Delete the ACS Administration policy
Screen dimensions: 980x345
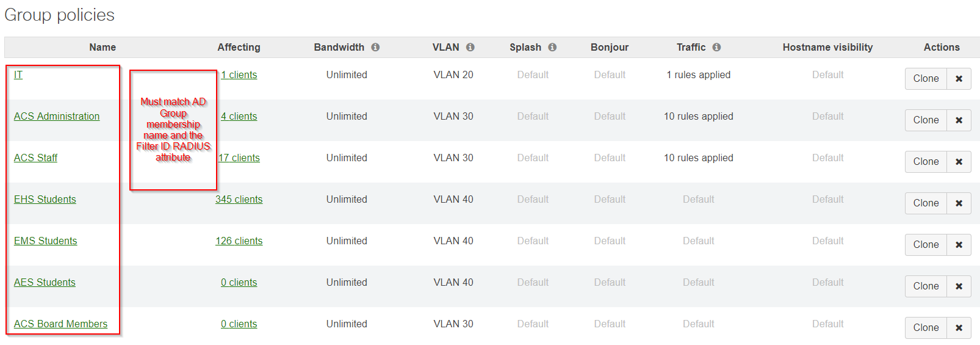959,120
